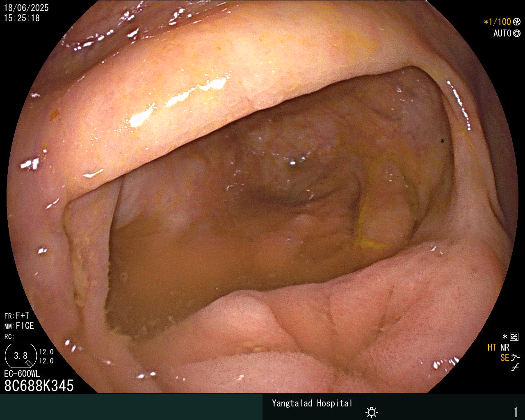
Task: Click the date 18/06/2025
Action: click(26, 8)
